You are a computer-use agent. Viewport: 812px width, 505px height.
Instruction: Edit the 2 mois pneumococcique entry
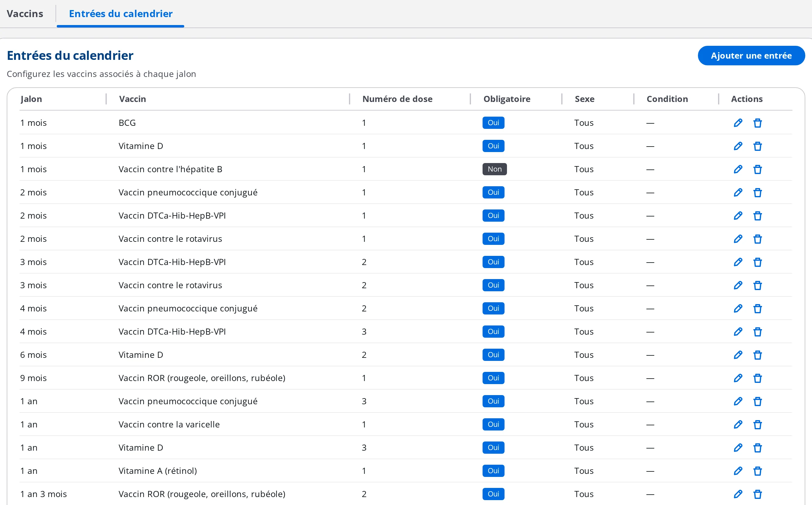click(738, 192)
